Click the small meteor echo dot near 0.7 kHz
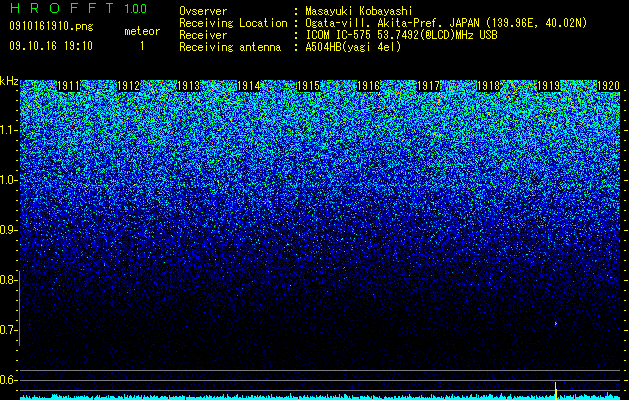 click(x=556, y=323)
